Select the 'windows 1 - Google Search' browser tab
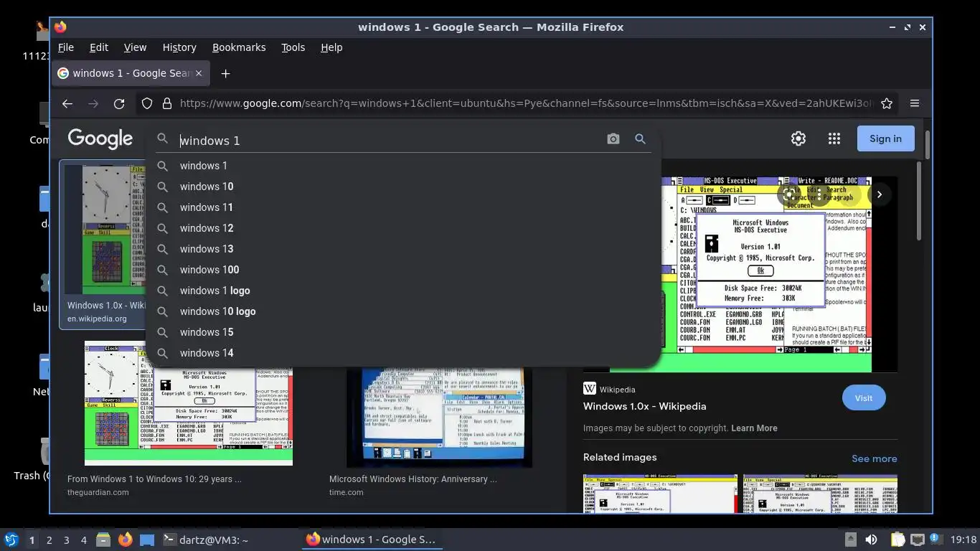This screenshot has width=980, height=551. 131,73
